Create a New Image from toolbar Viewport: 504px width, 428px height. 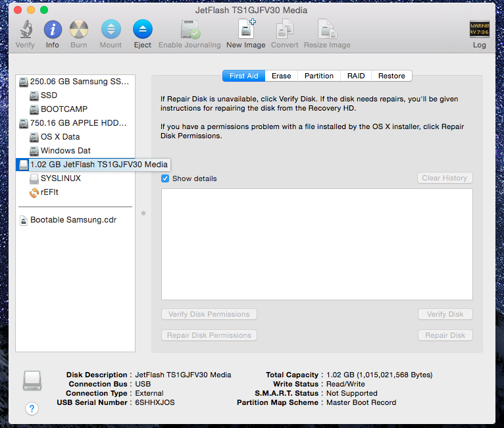pyautogui.click(x=246, y=29)
